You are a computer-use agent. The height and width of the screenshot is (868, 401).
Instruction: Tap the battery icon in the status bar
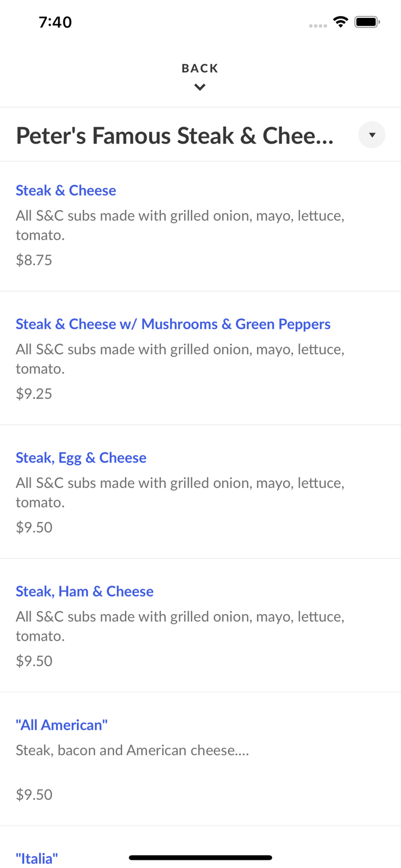point(367,21)
